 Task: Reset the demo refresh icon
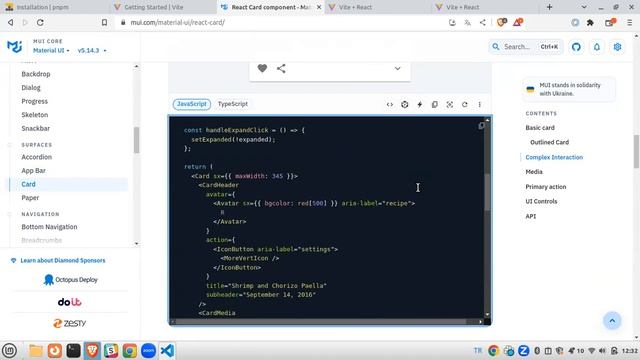(464, 104)
